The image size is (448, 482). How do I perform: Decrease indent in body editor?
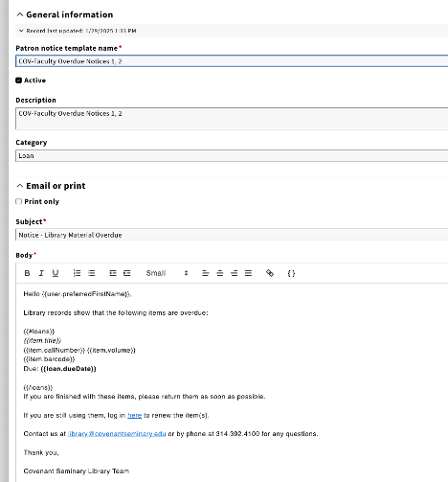[x=113, y=273]
